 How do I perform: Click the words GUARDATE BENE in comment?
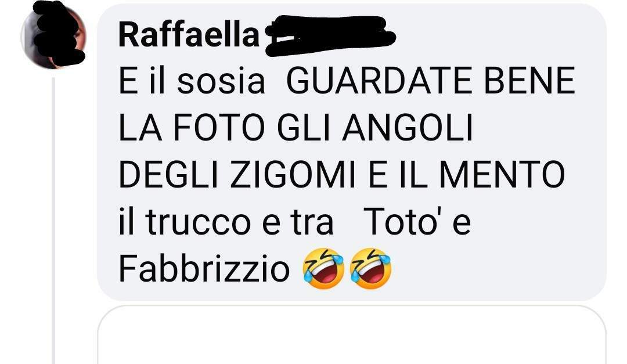[431, 81]
